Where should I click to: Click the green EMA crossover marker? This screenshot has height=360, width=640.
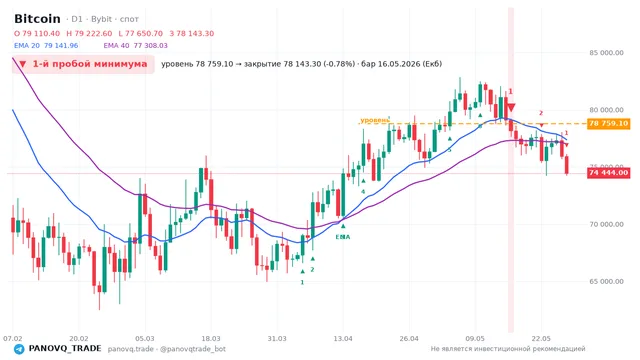coord(343,226)
